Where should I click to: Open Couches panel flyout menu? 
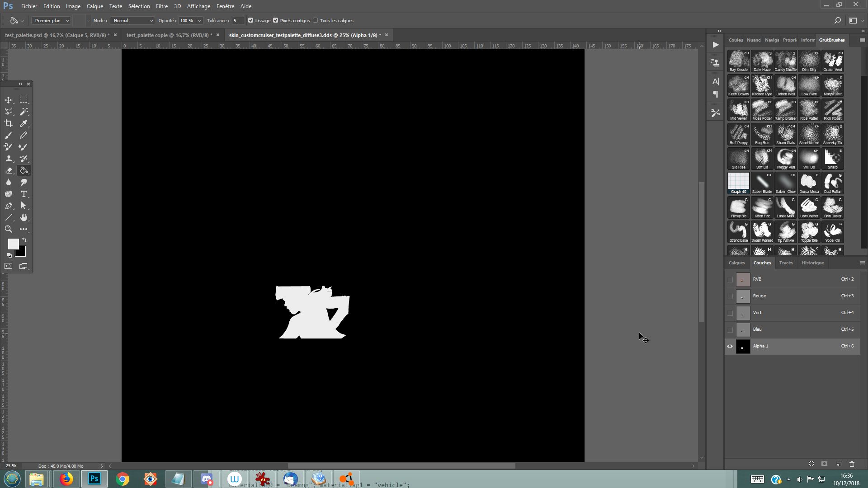click(862, 263)
